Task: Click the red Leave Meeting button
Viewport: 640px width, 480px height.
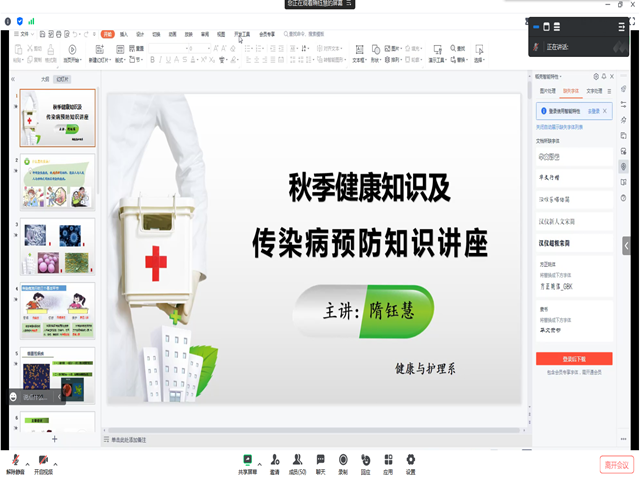Action: [616, 464]
